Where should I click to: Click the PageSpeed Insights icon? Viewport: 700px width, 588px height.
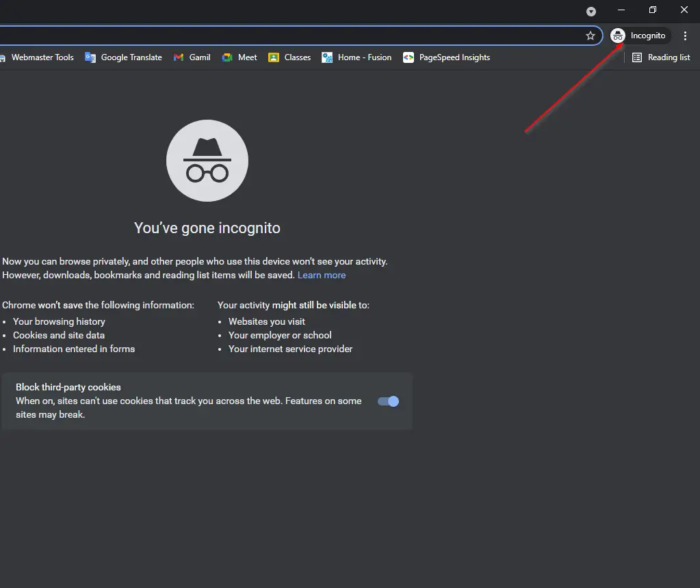[x=409, y=57]
